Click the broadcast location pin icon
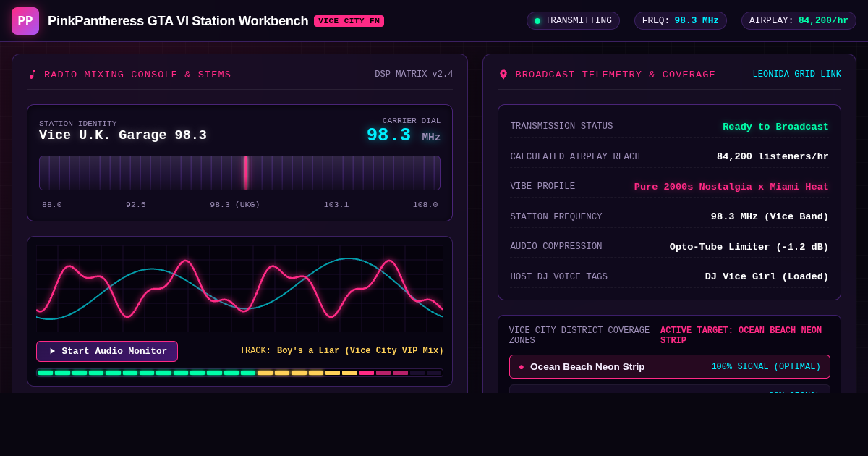 pyautogui.click(x=503, y=75)
